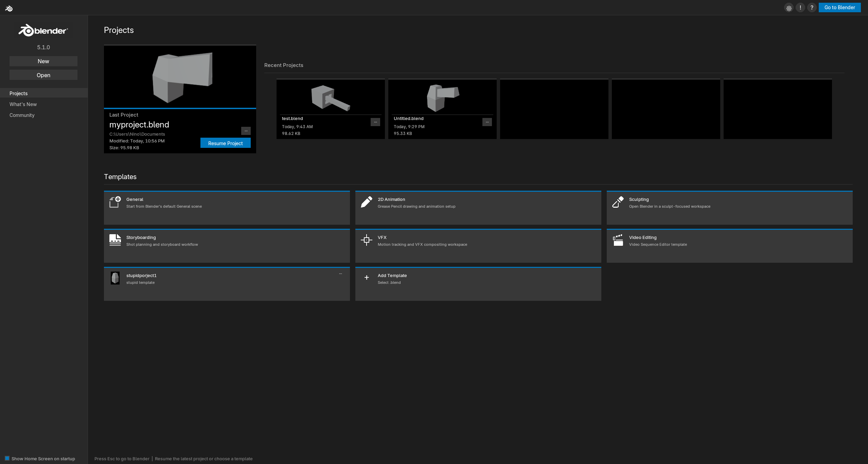Select the VFX tracking crosshair icon

pyautogui.click(x=366, y=240)
